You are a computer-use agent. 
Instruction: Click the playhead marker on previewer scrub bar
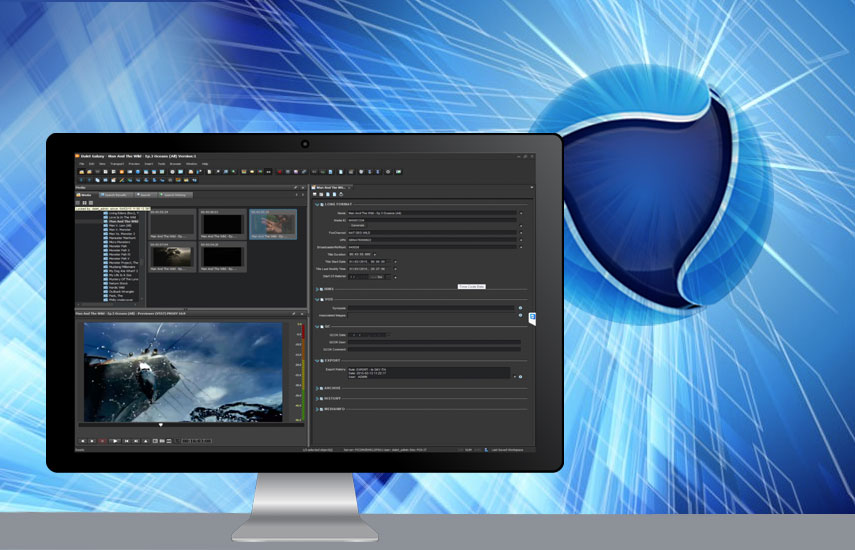pos(161,425)
